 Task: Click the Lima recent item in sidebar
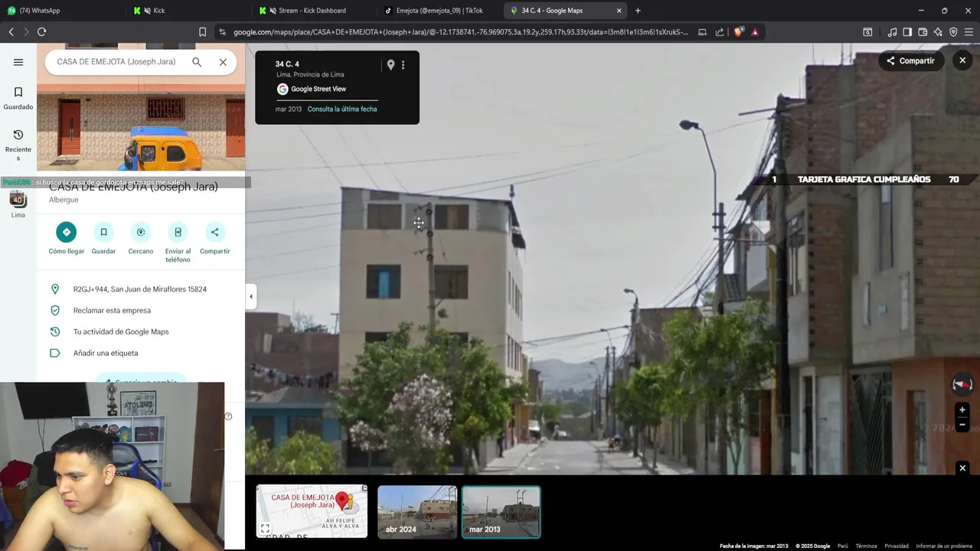coord(18,204)
